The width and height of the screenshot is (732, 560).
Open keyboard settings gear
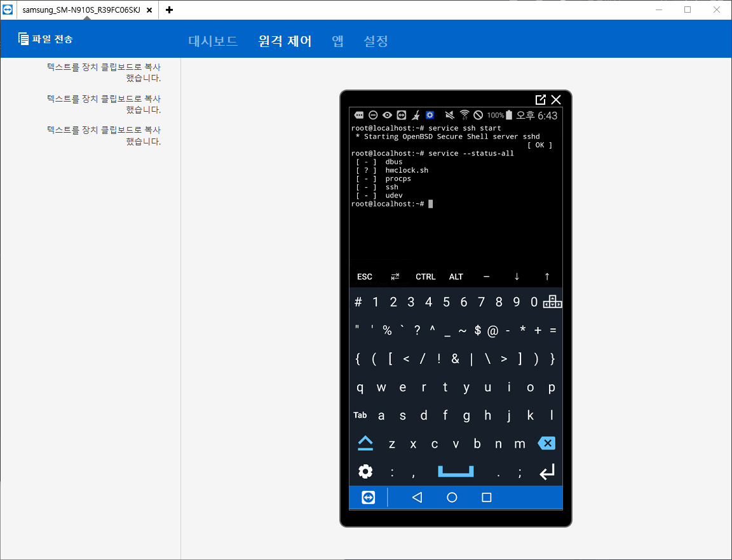point(365,472)
